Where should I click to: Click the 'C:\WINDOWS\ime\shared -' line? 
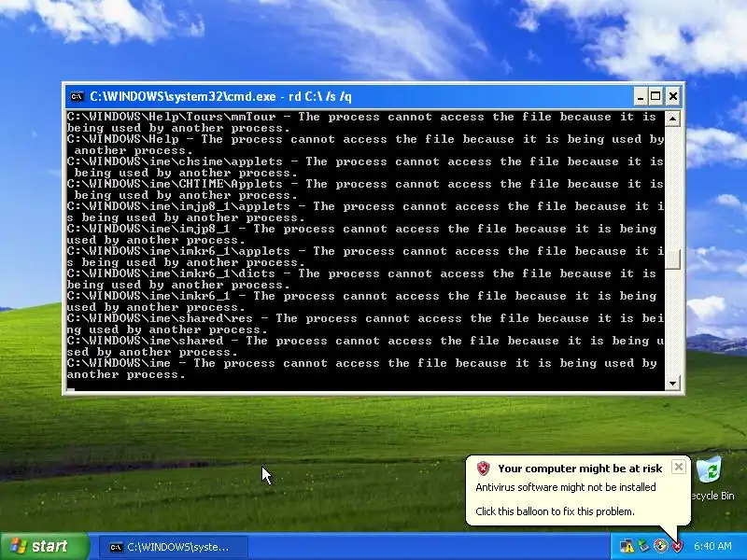coord(364,346)
